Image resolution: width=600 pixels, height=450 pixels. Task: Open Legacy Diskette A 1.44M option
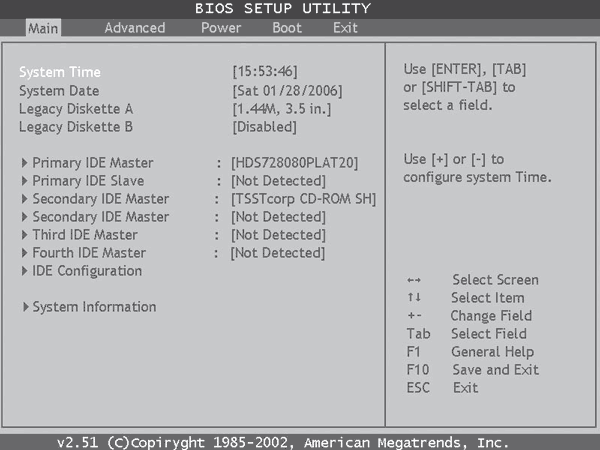click(x=281, y=109)
